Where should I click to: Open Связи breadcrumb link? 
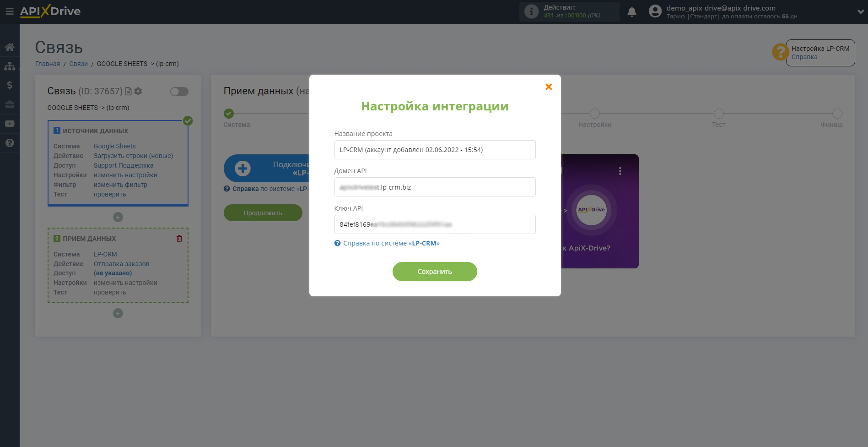[78, 64]
